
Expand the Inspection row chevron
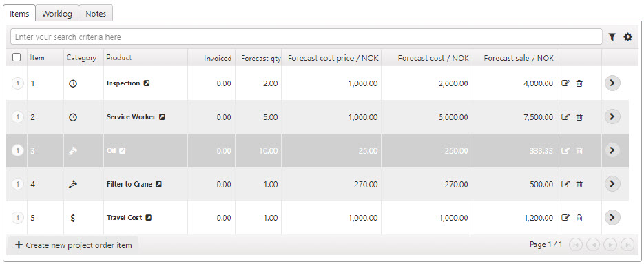tap(612, 83)
